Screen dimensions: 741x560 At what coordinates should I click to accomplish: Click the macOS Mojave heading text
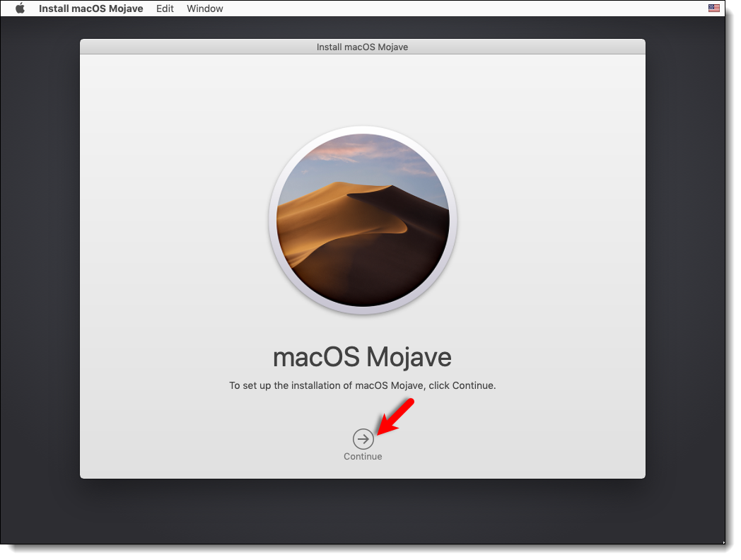pos(363,357)
